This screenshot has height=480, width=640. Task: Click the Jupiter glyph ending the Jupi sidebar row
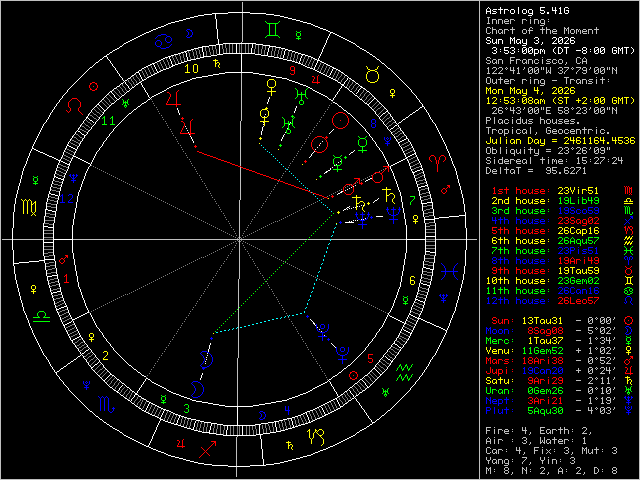tap(629, 371)
